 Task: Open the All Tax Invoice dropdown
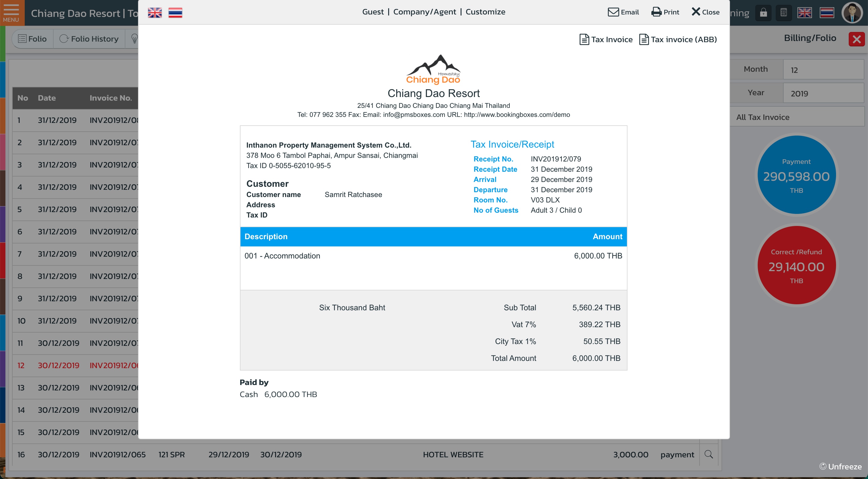[797, 117]
